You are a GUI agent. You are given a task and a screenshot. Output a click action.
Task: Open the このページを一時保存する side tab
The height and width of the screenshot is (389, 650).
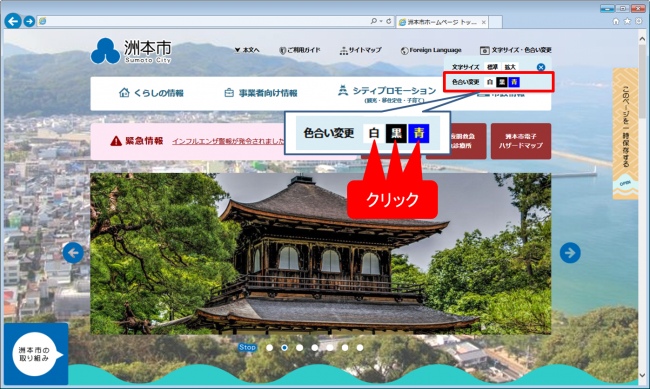[x=626, y=134]
